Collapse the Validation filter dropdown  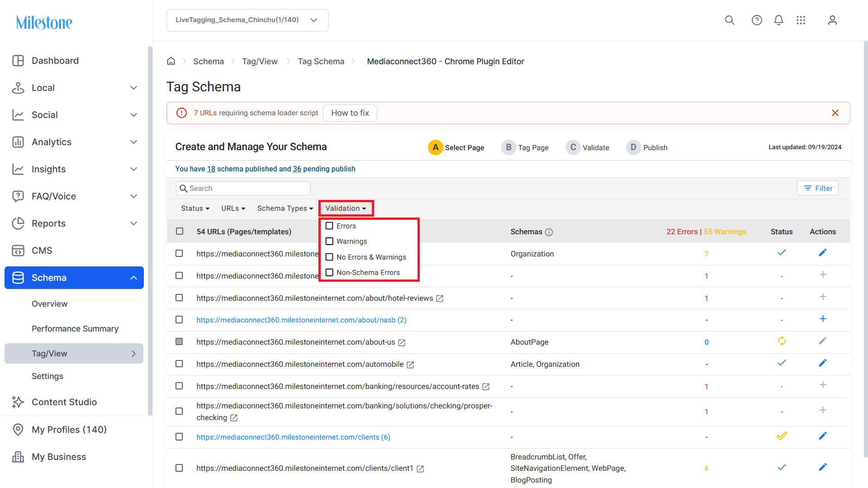coord(346,208)
